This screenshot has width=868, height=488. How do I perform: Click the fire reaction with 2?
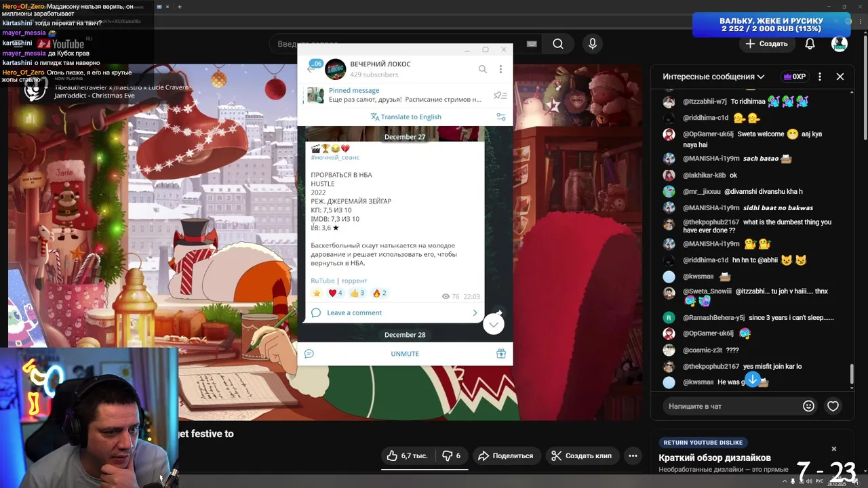(x=379, y=293)
